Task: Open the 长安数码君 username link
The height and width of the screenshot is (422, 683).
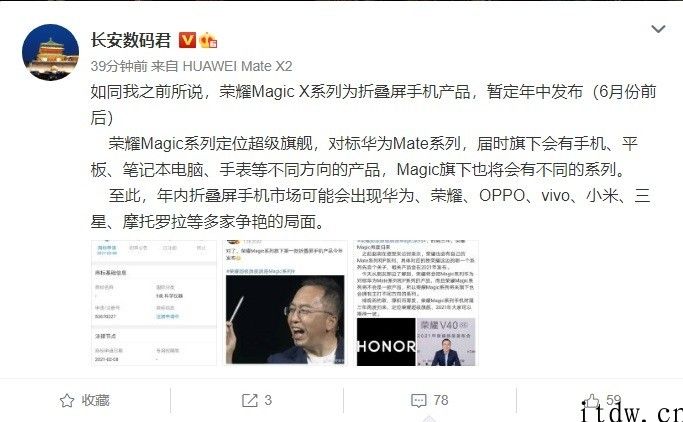Action: pos(131,40)
